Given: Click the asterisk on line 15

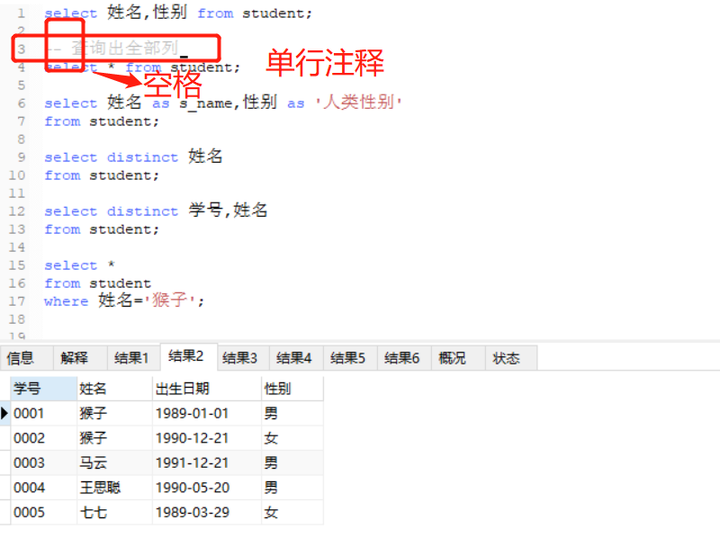Looking at the screenshot, I should click(111, 265).
